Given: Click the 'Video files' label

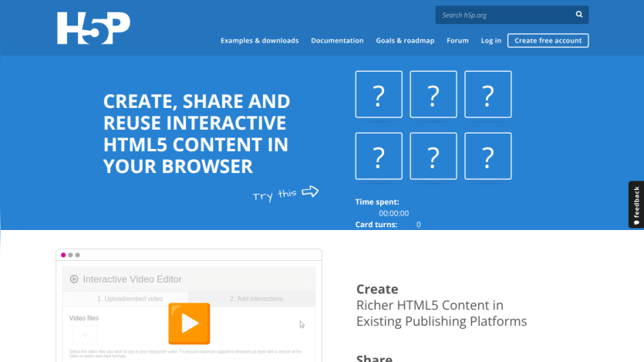Looking at the screenshot, I should point(84,318).
